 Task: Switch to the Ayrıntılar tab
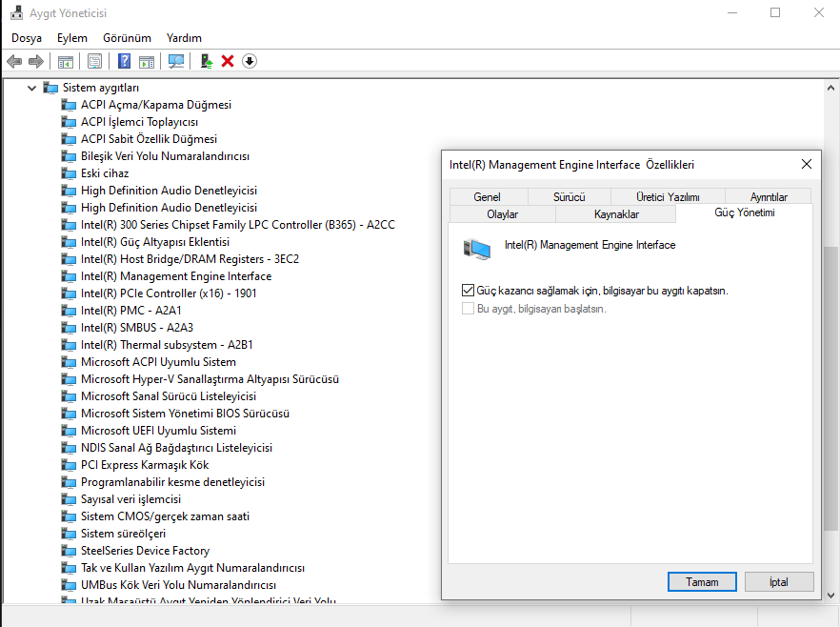(x=769, y=197)
